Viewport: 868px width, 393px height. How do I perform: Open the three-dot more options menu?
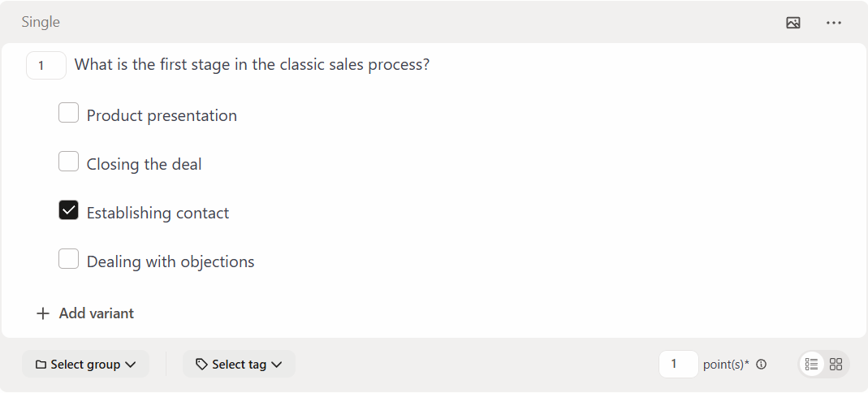834,23
